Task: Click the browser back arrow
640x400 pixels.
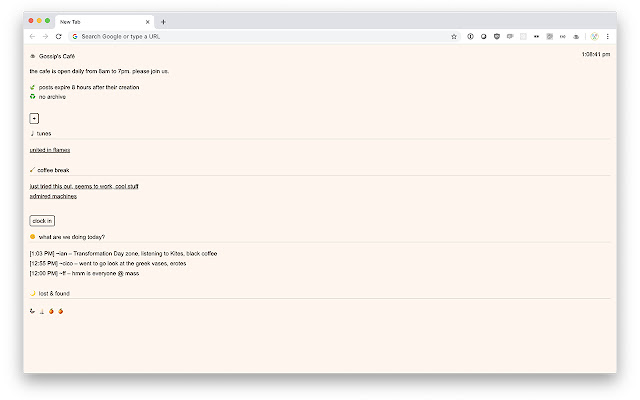Action: (32, 36)
